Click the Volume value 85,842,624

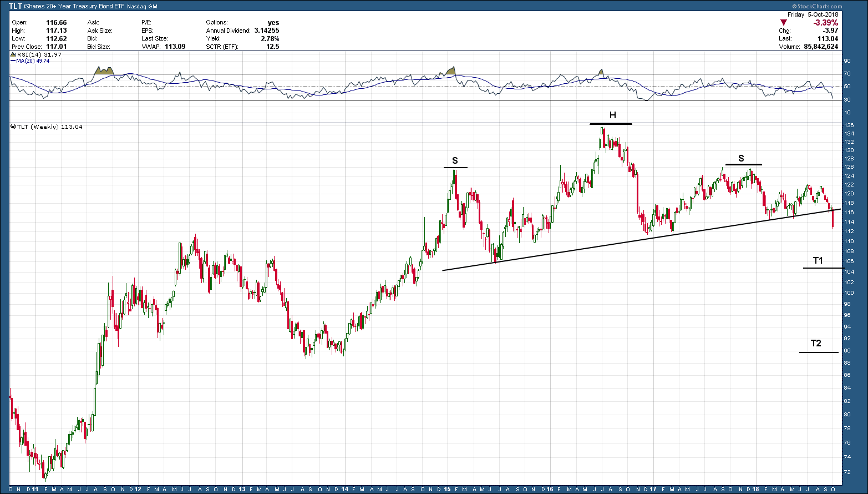[x=821, y=47]
